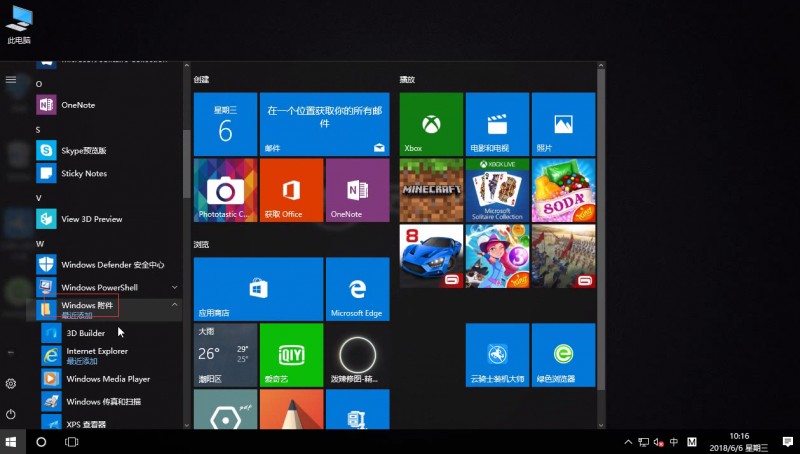The width and height of the screenshot is (800, 454).
Task: Open the weather tile showing 26°
Action: pos(226,355)
